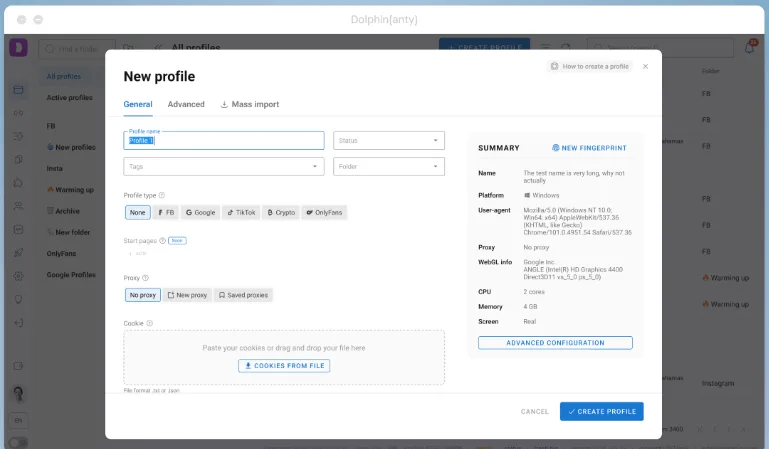Click the refresh icon in top toolbar
Image resolution: width=769 pixels, height=449 pixels.
click(565, 48)
